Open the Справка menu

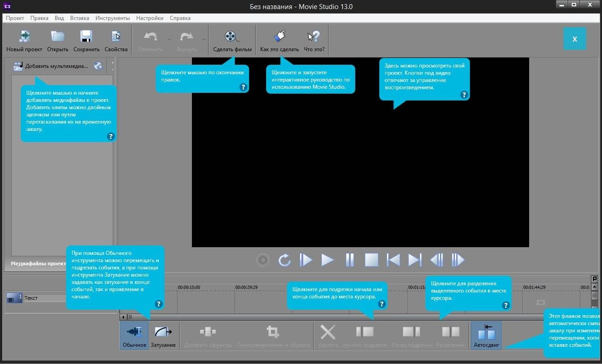(180, 18)
